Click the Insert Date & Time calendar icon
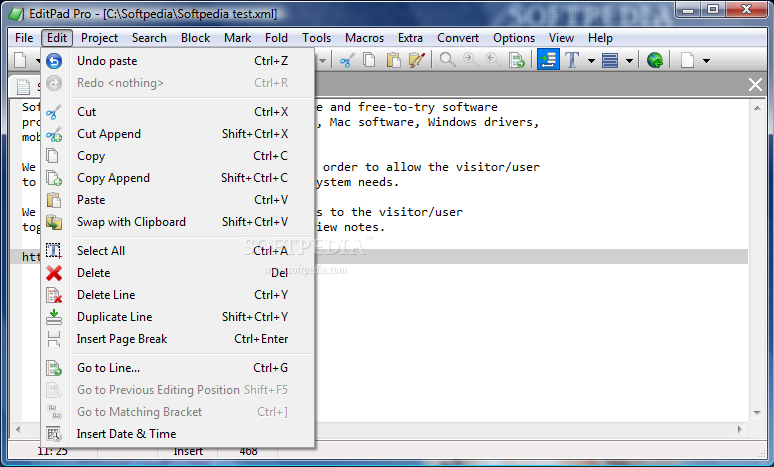Screen dimensions: 774x467 tap(54, 434)
